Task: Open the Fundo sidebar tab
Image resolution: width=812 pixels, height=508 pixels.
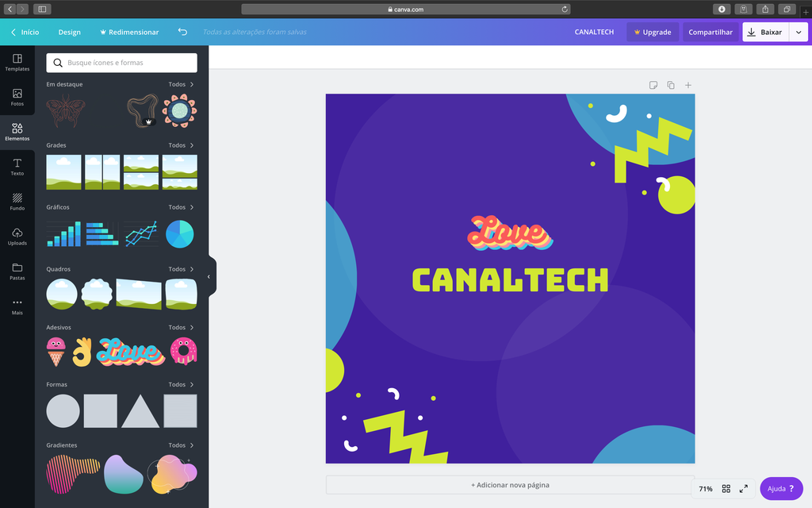Action: pyautogui.click(x=17, y=202)
